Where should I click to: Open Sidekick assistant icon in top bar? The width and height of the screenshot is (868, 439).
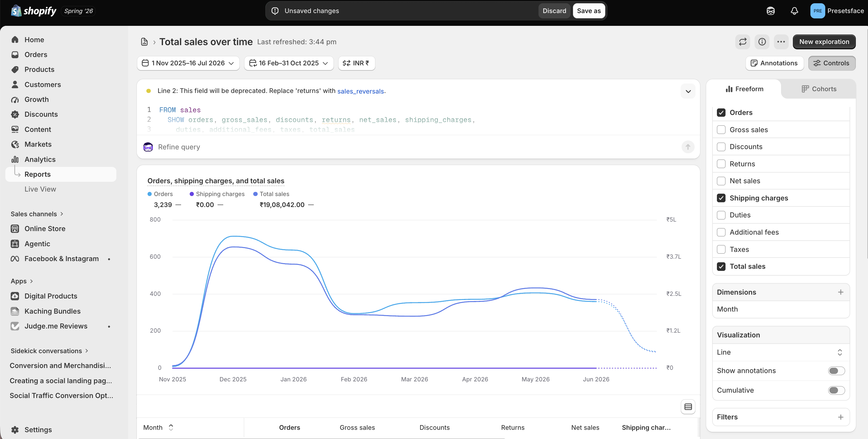point(771,11)
